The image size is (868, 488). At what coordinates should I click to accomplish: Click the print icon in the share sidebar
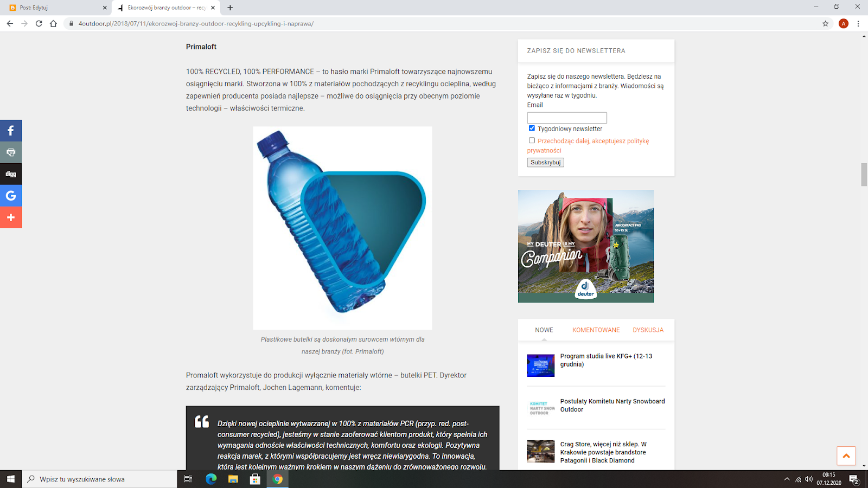click(11, 152)
